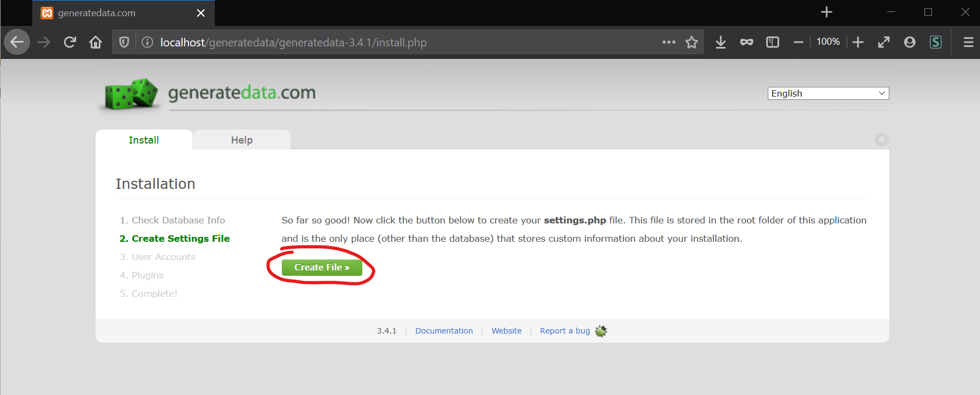Switch to the Help tab

coord(242,140)
